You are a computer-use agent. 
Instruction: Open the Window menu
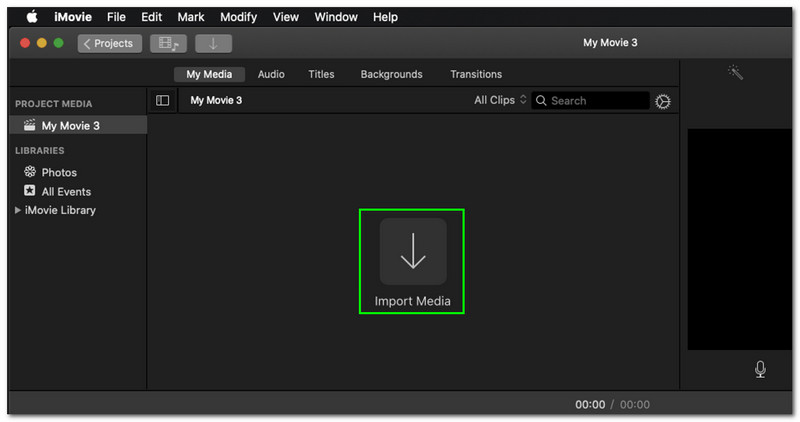coord(336,17)
